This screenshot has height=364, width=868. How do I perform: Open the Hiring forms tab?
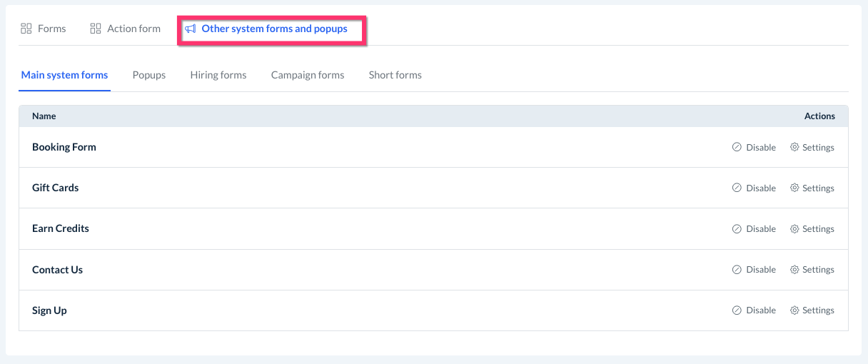218,75
